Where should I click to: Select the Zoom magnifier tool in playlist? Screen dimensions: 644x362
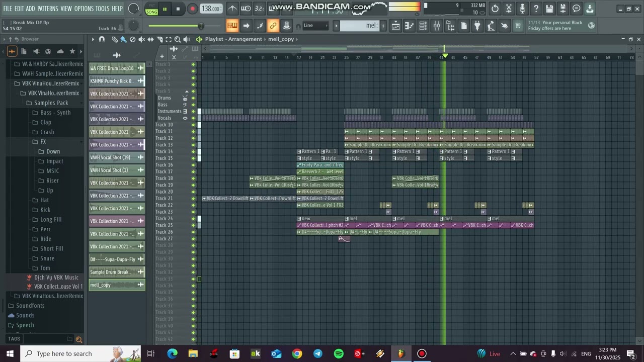click(178, 39)
